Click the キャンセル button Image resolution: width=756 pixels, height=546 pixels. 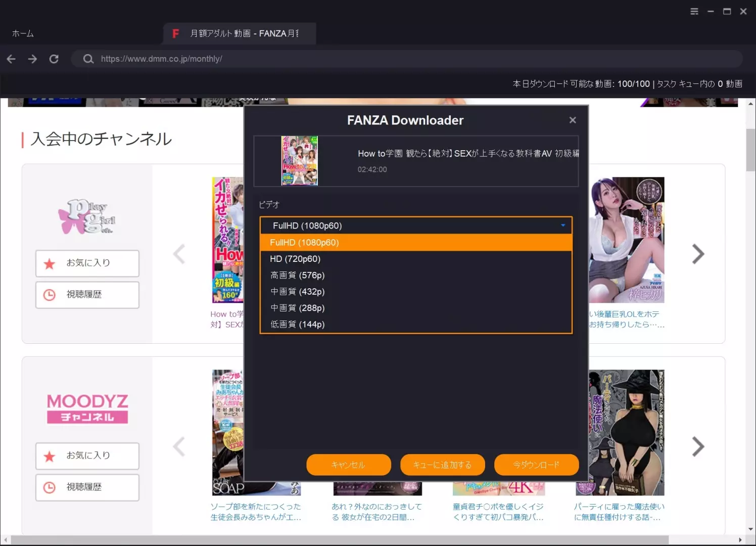[349, 465]
